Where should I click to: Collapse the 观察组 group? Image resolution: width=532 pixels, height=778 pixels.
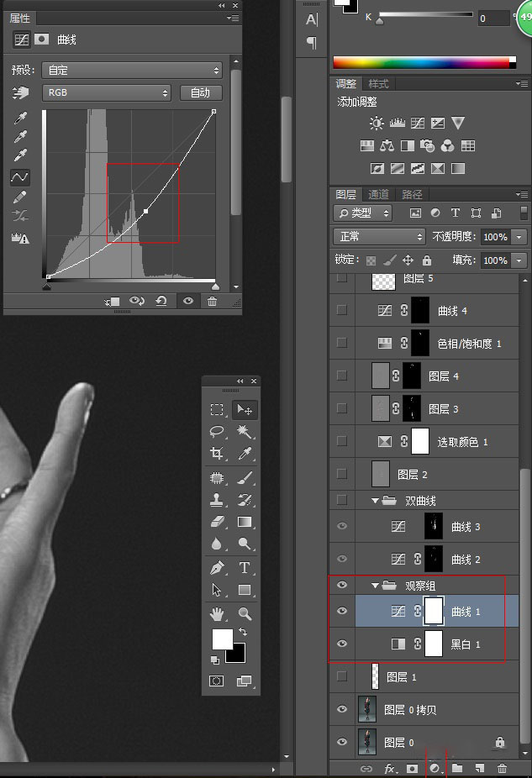point(375,586)
